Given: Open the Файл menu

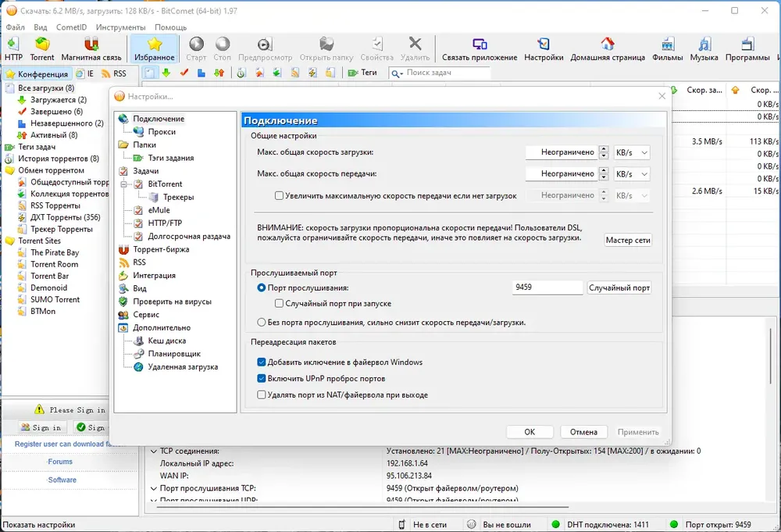Looking at the screenshot, I should [15, 27].
